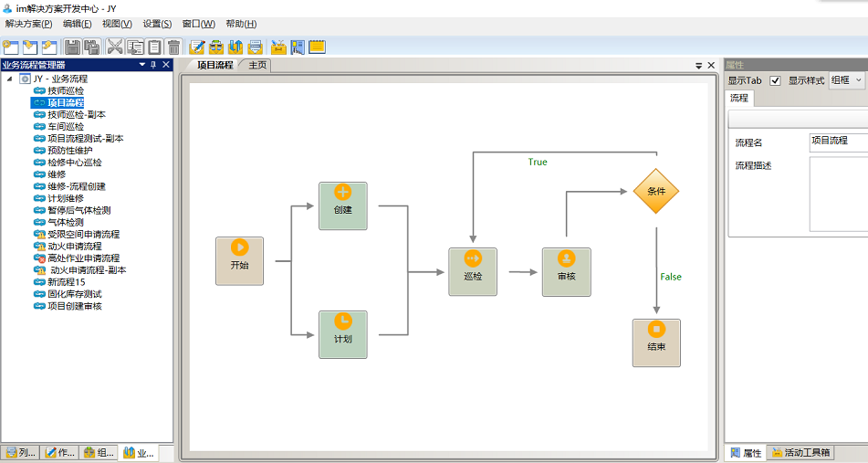
Task: Click the Cut scissors icon
Action: [x=115, y=47]
